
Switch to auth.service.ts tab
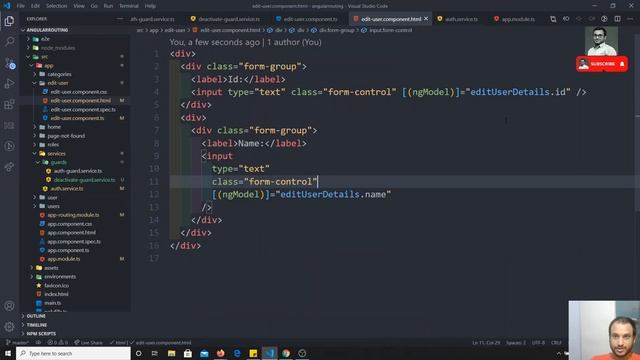(x=458, y=19)
